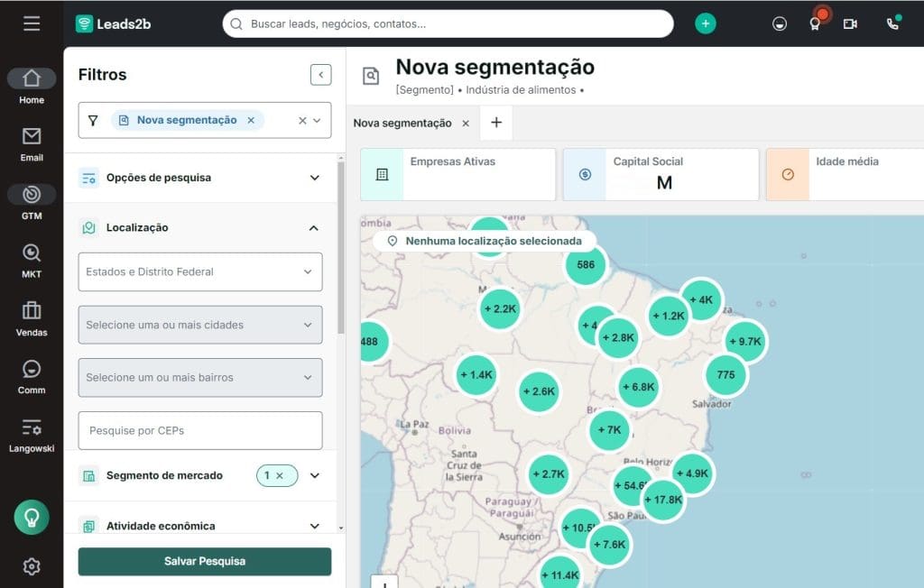The image size is (924, 588).
Task: Open Selecione um ou mais bairros dropdown
Action: (200, 377)
